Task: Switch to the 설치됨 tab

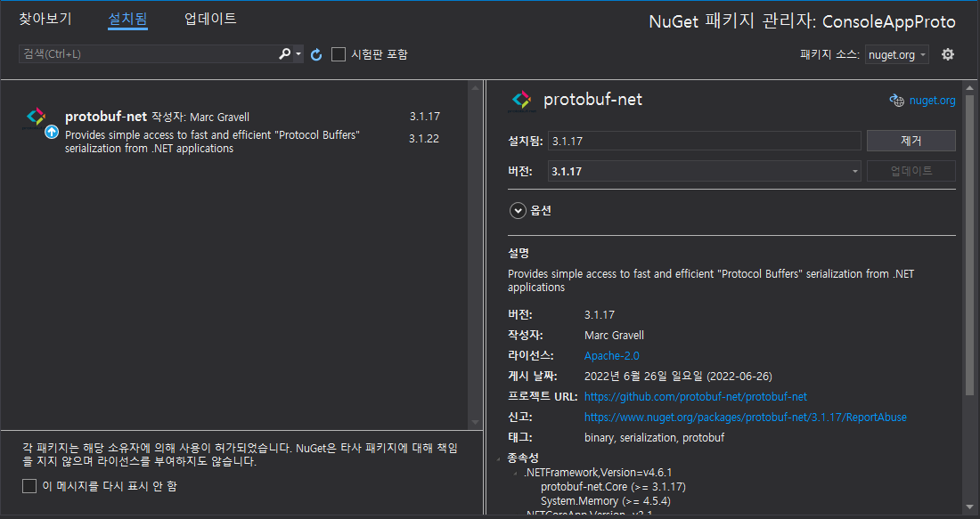Action: click(127, 19)
